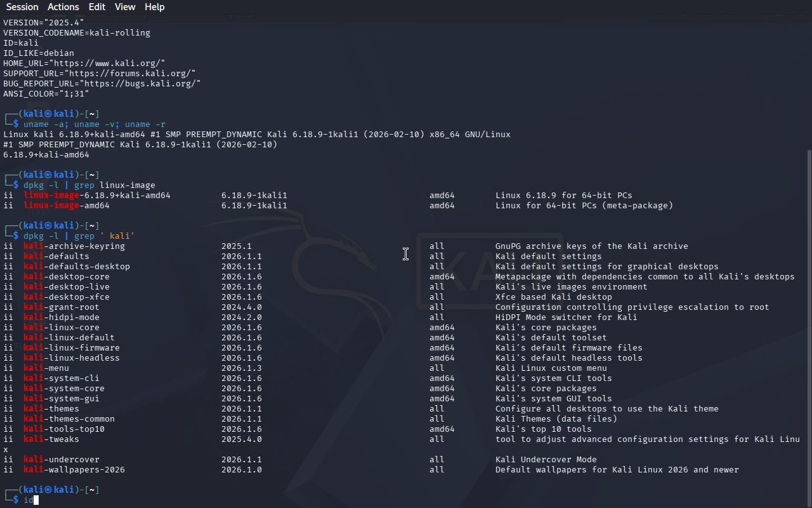This screenshot has height=508, width=812.
Task: Click the 'uname -a; uname -v; uname -r' command
Action: [94, 124]
